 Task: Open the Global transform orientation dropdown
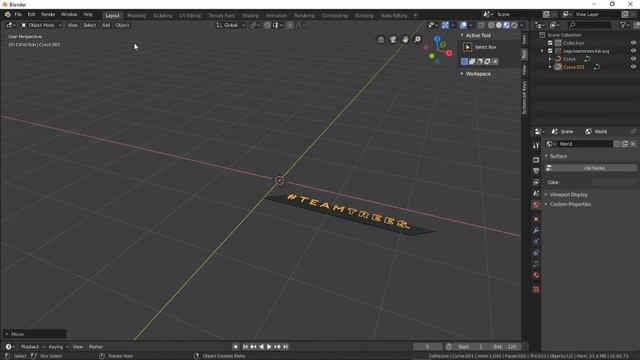[231, 25]
